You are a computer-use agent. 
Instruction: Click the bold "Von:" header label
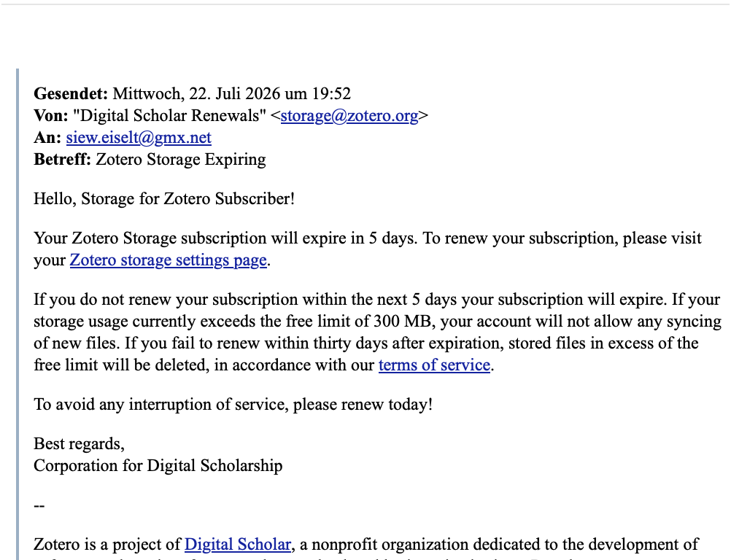pyautogui.click(x=51, y=115)
